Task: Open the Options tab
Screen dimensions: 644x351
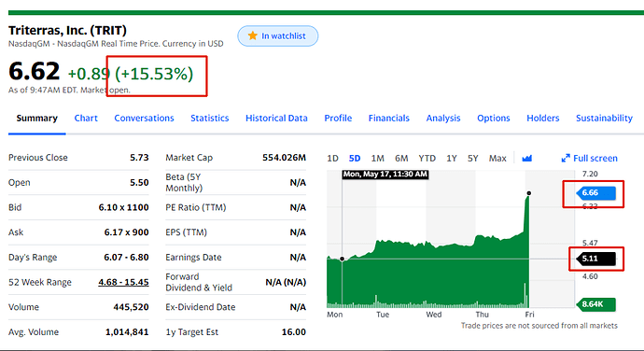Action: pos(494,119)
